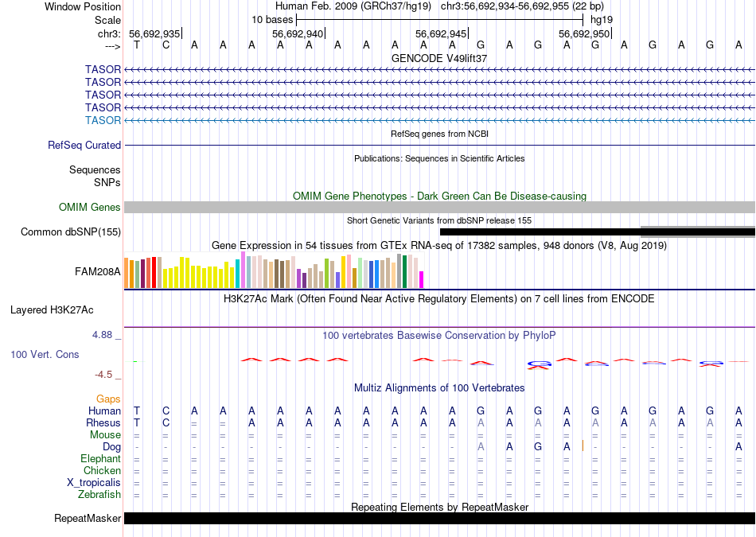This screenshot has width=756, height=537.
Task: Click the ---> sequence direction arrow
Action: click(113, 46)
